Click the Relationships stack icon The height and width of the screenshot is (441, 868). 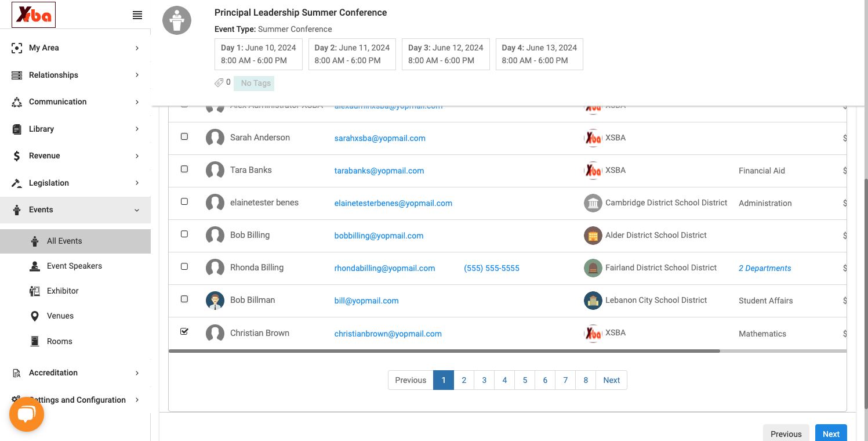17,75
